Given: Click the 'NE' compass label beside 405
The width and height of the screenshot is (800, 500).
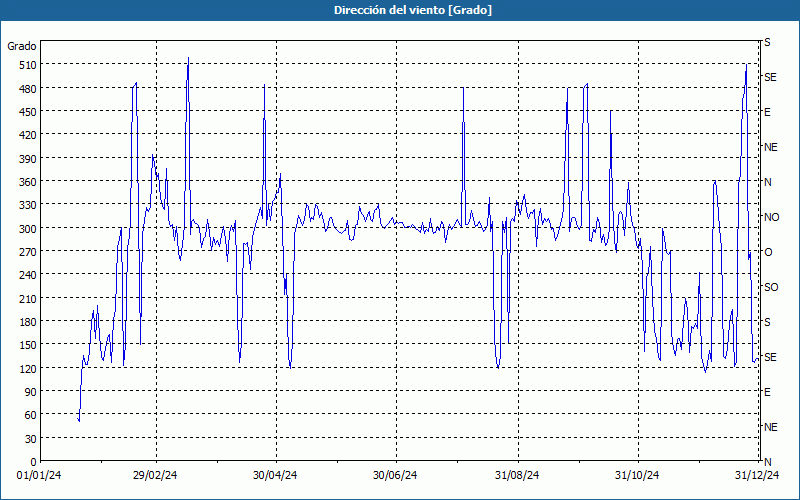Looking at the screenshot, I should (x=771, y=147).
